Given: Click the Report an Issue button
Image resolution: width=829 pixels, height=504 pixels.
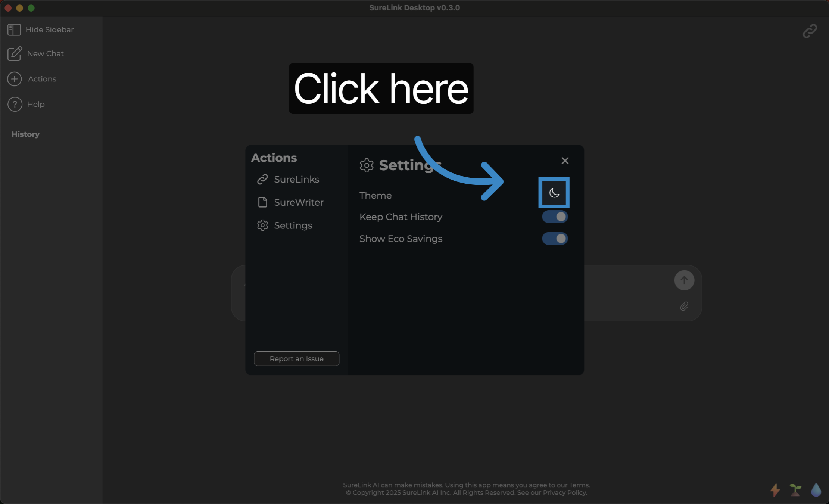Looking at the screenshot, I should [296, 359].
